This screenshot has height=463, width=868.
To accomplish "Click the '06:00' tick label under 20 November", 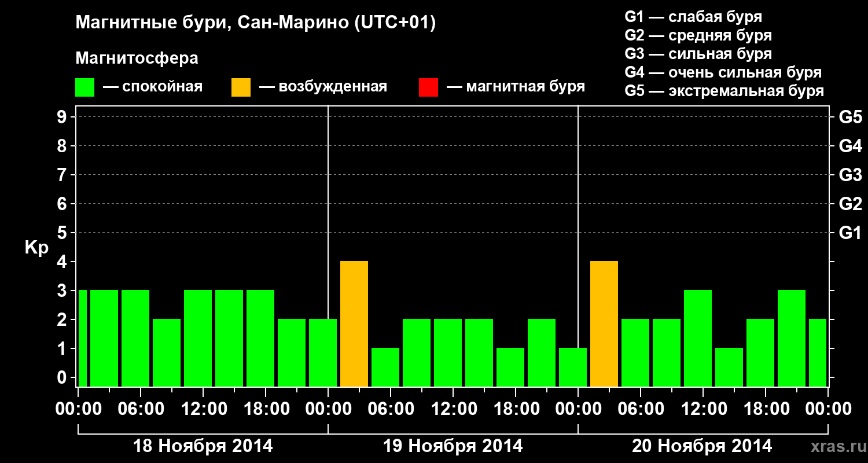I will (641, 409).
